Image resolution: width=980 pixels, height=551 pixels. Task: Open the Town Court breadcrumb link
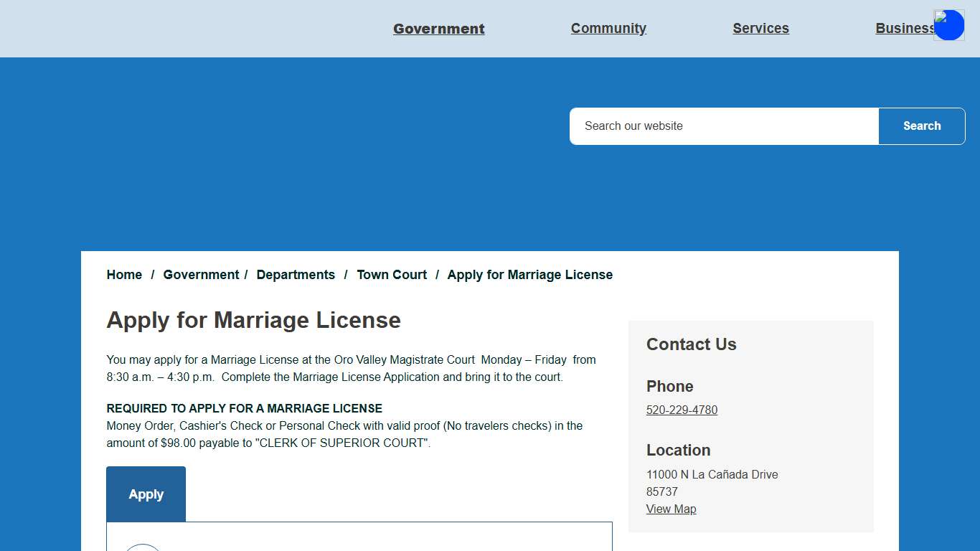pos(392,275)
